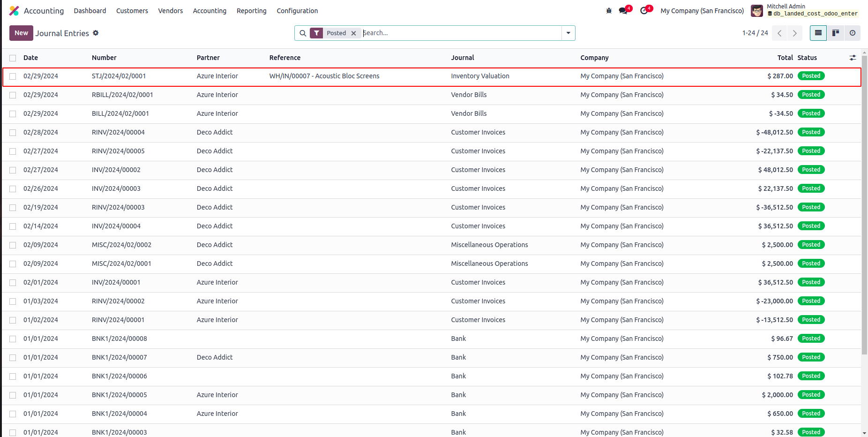Go to the previous page of records
Image resolution: width=868 pixels, height=437 pixels.
pyautogui.click(x=779, y=33)
